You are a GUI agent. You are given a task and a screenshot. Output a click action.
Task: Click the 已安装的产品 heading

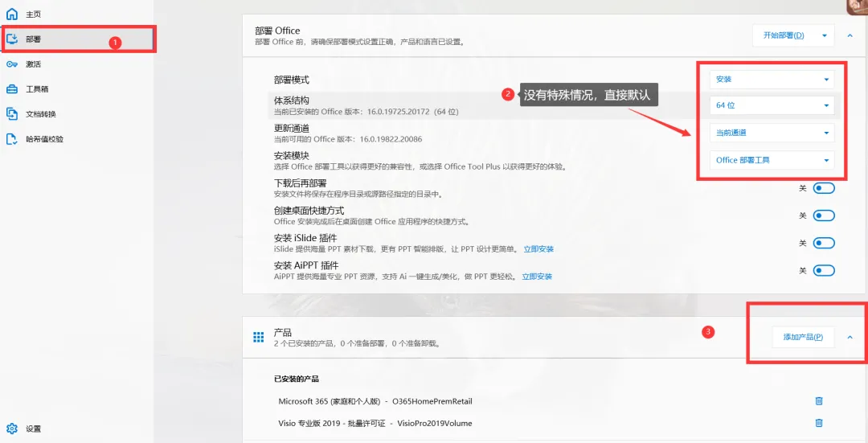(x=296, y=379)
